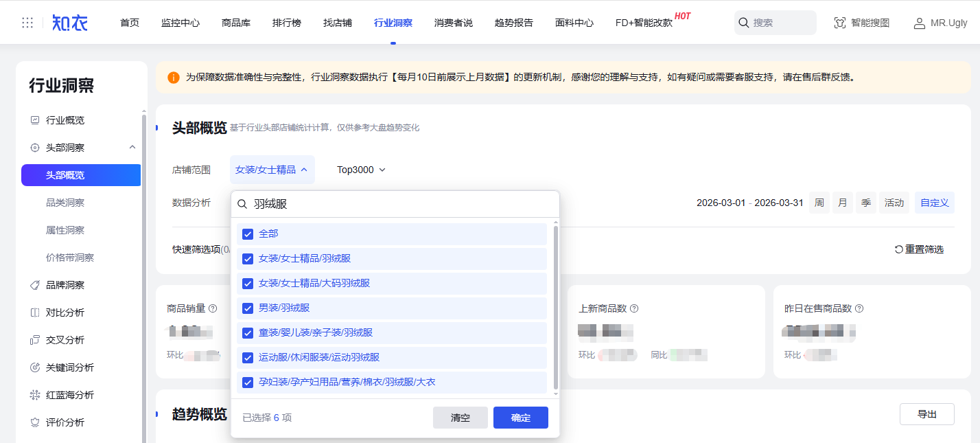Click the 评价分析 sidebar icon
This screenshot has height=443, width=980.
click(x=35, y=422)
